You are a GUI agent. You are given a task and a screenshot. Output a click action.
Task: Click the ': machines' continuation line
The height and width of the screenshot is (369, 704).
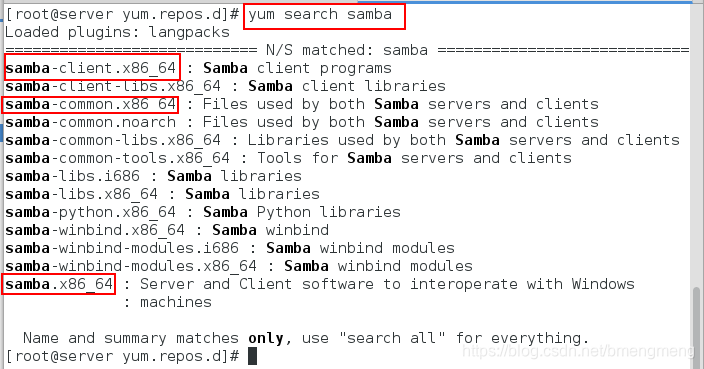coord(167,302)
